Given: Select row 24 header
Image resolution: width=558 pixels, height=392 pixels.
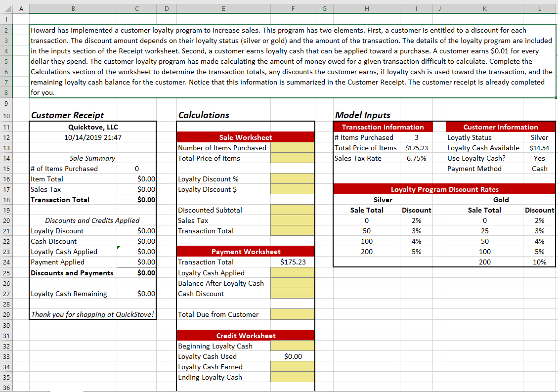Looking at the screenshot, I should [6, 262].
